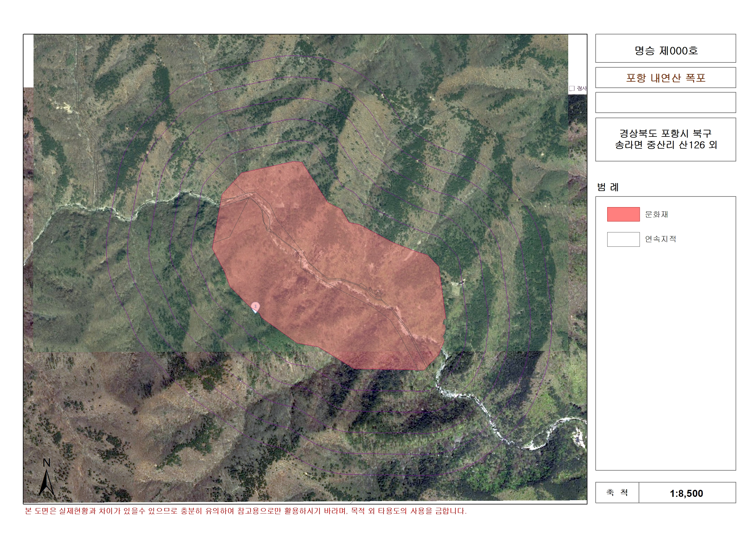Click the 송라면 중산리 산126 외 address line

(x=665, y=145)
